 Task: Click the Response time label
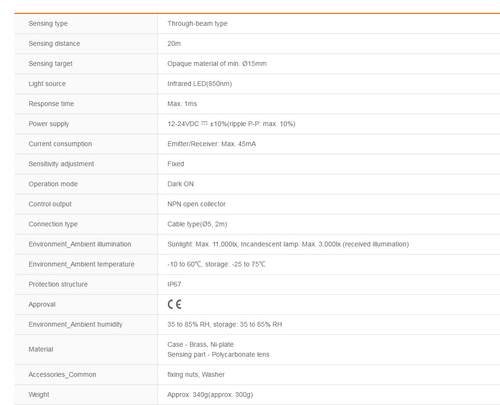click(51, 104)
